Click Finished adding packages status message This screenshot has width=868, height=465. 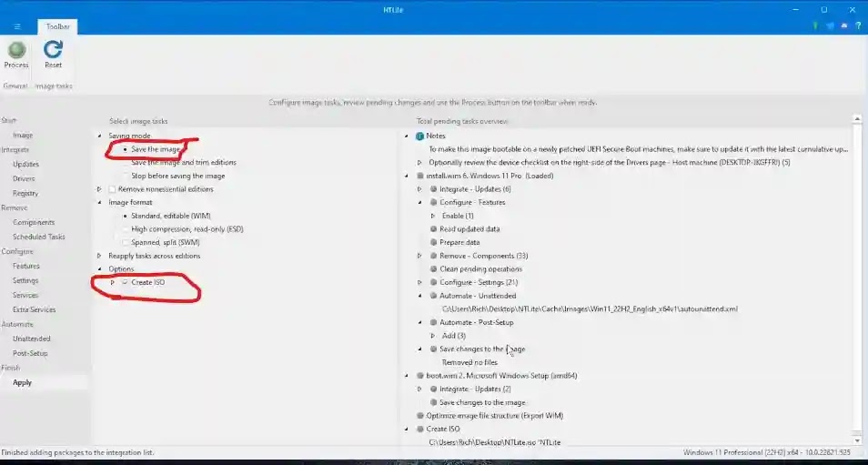click(78, 453)
